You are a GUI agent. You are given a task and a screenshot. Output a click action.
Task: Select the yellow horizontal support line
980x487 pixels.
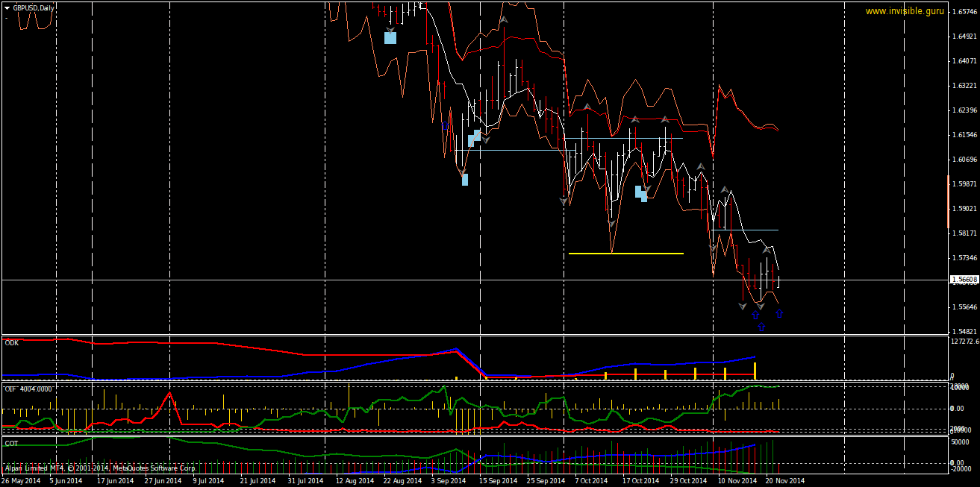pyautogui.click(x=625, y=254)
